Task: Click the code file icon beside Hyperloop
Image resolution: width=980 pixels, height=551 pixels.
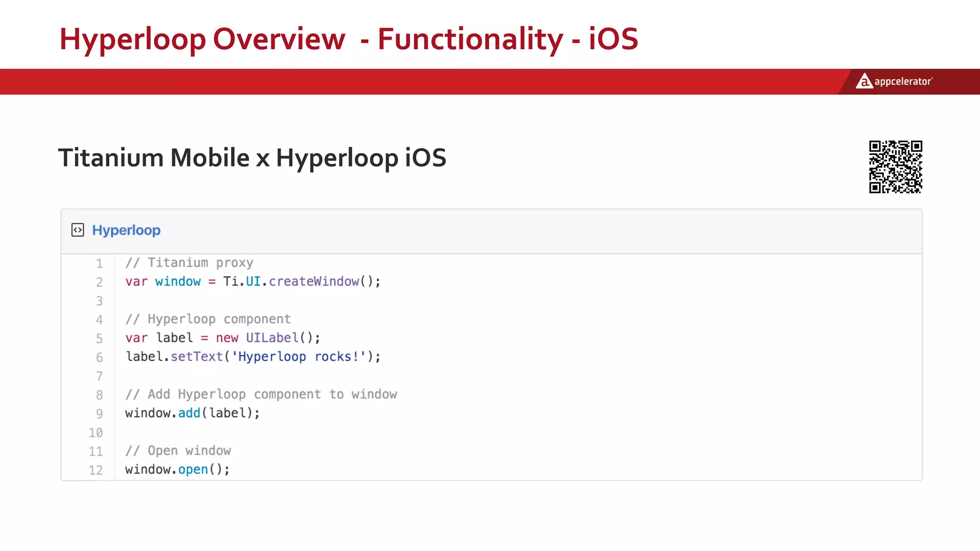Action: pyautogui.click(x=78, y=230)
